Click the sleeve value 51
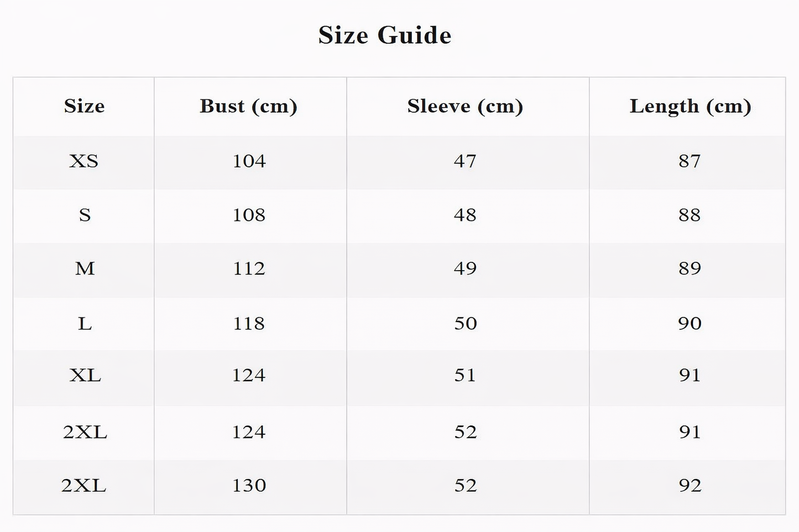This screenshot has height=532, width=799. [x=465, y=376]
